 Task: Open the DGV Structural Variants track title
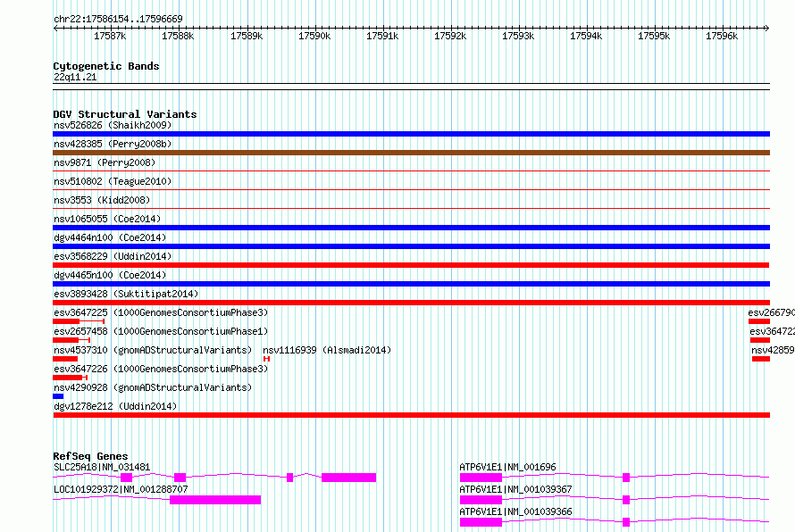125,114
